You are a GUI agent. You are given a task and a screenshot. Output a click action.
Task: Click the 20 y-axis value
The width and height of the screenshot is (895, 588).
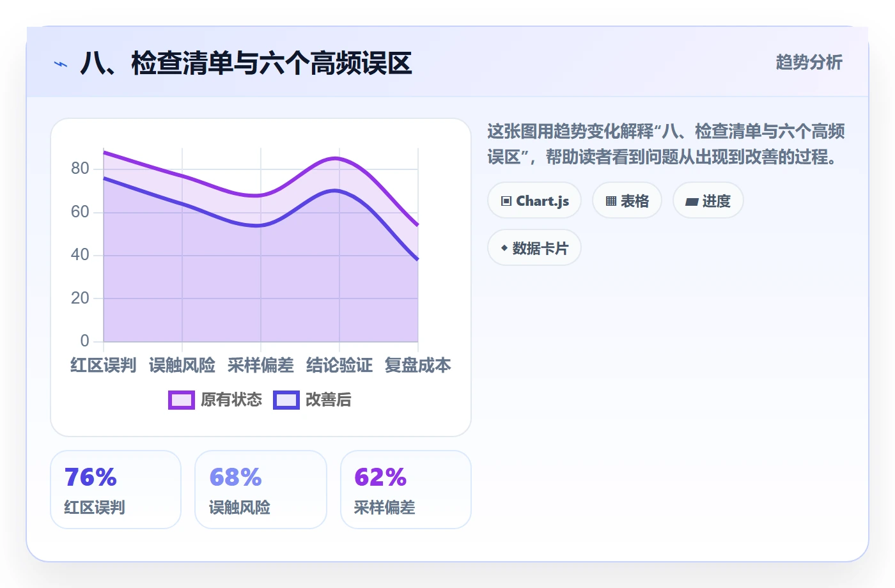(80, 298)
